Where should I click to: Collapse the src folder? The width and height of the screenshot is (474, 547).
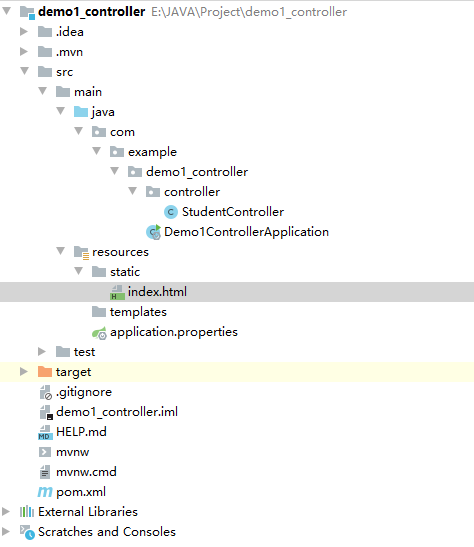pos(24,71)
